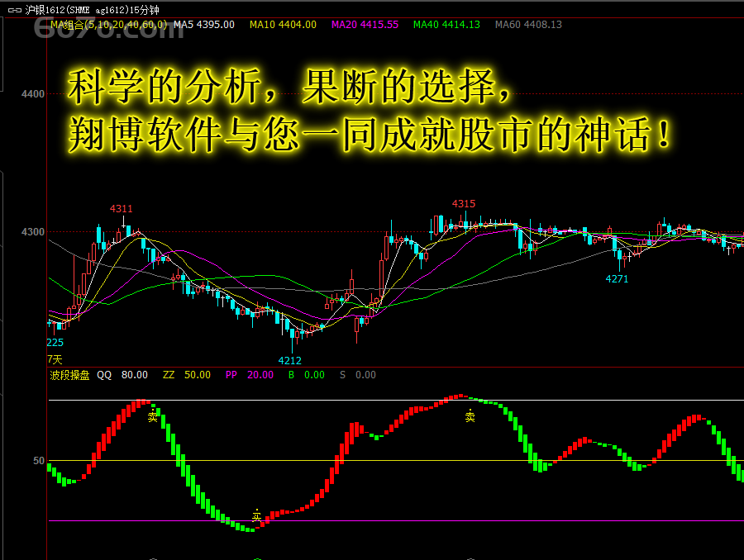
Task: Click the S 0.00 parameter
Action: 358,375
